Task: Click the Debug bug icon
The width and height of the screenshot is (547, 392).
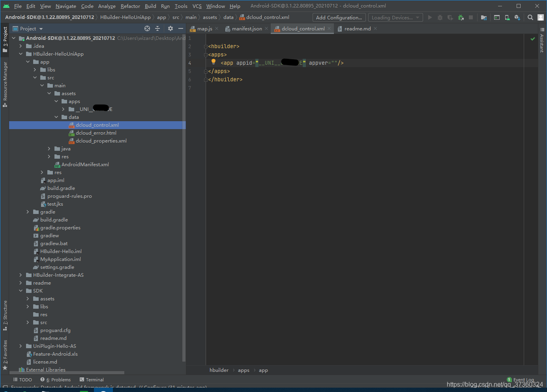Action: (x=440, y=17)
